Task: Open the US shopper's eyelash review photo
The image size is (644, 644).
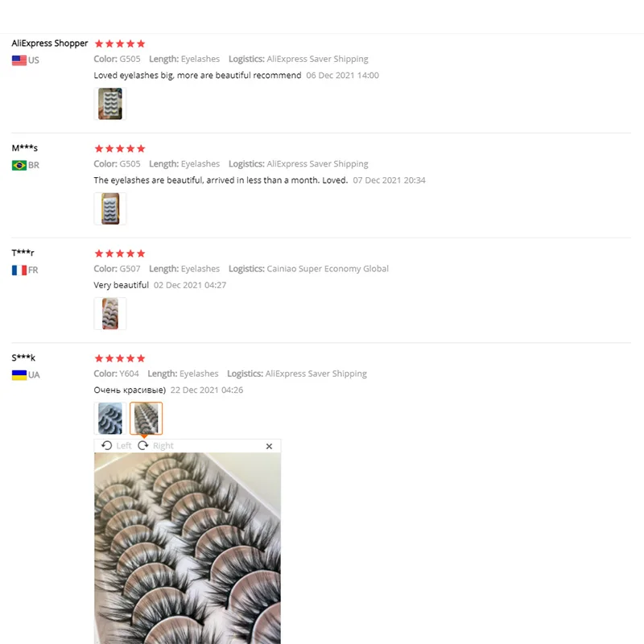Action: point(110,104)
